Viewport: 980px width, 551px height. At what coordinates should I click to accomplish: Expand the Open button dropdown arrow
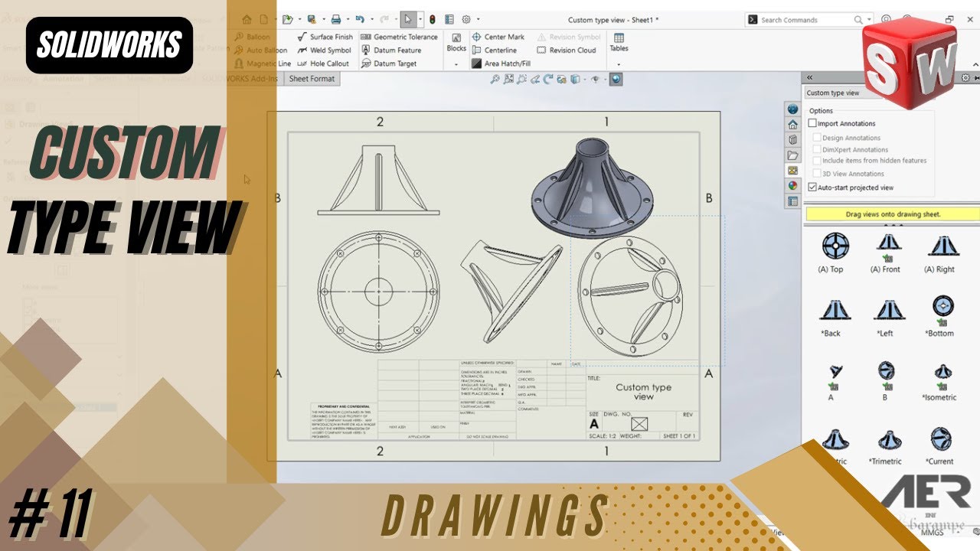click(300, 19)
